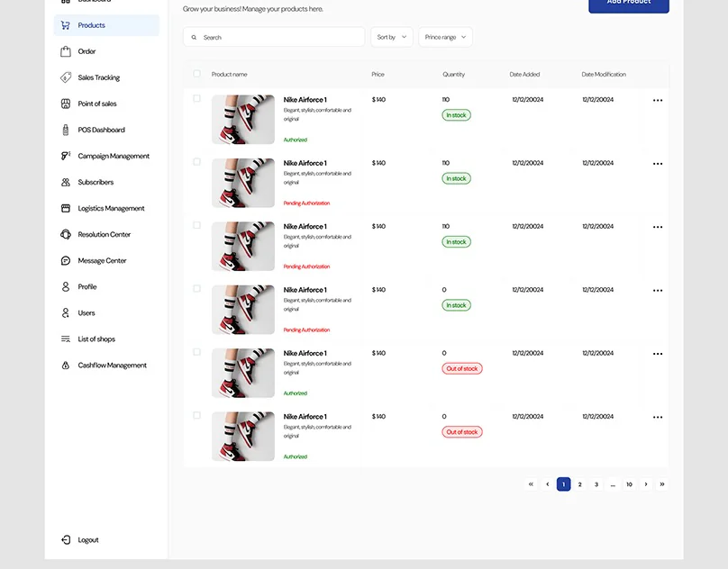Screen dimensions: 728x569
Task: Click the Order bag icon in sidebar
Action: (66, 51)
